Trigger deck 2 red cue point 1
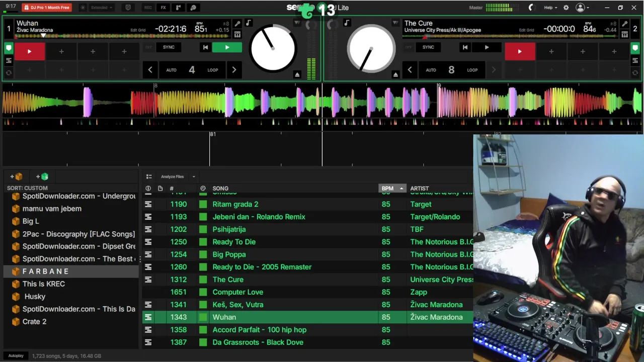Image resolution: width=644 pixels, height=362 pixels. [x=520, y=51]
